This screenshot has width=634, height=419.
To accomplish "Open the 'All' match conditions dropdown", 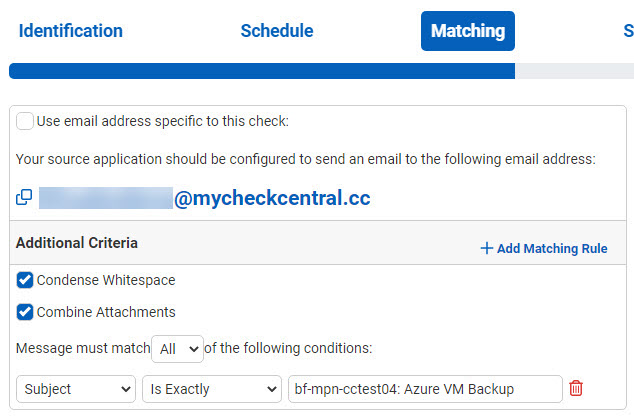I will point(177,349).
